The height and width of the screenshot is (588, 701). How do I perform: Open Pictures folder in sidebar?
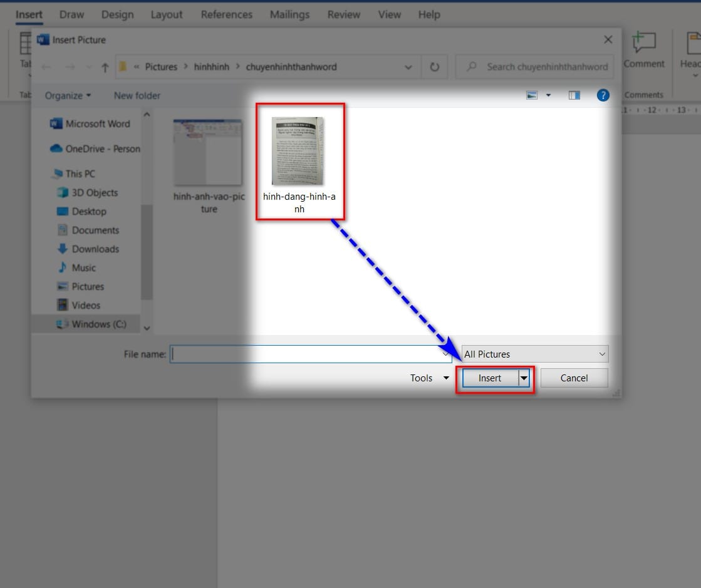coord(80,286)
